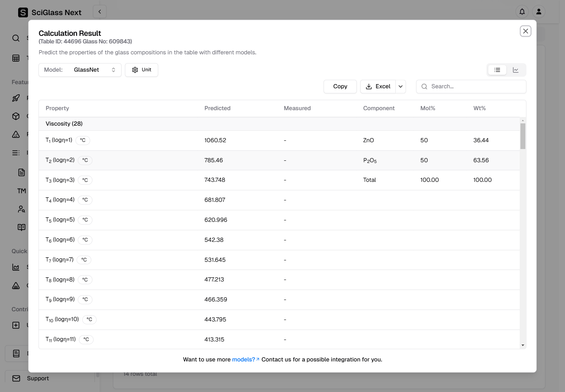Expand the Excel export options arrow
Viewport: 565px width, 392px height.
(x=401, y=86)
